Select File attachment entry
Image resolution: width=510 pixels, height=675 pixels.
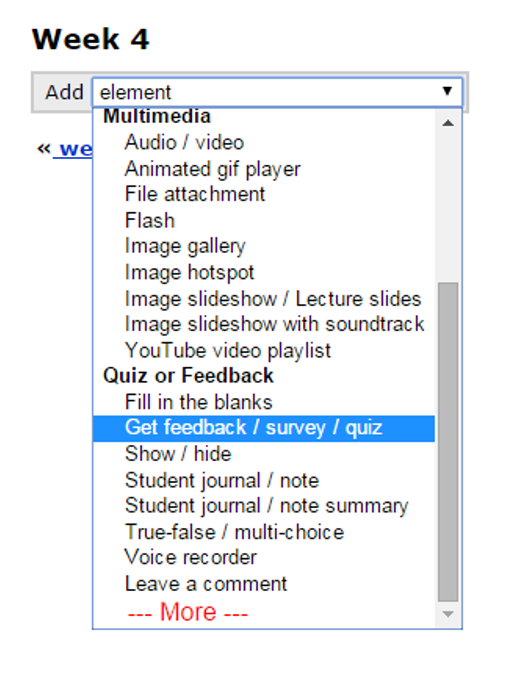pos(264,194)
